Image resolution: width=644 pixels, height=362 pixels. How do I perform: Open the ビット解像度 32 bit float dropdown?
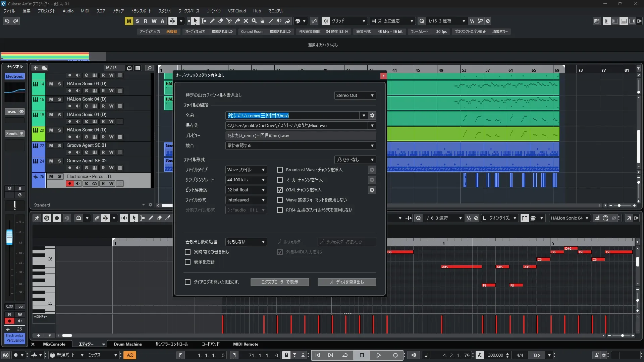246,190
